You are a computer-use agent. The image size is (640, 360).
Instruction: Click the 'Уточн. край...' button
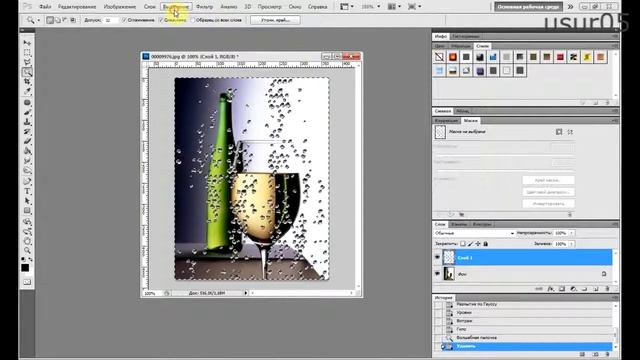275,20
